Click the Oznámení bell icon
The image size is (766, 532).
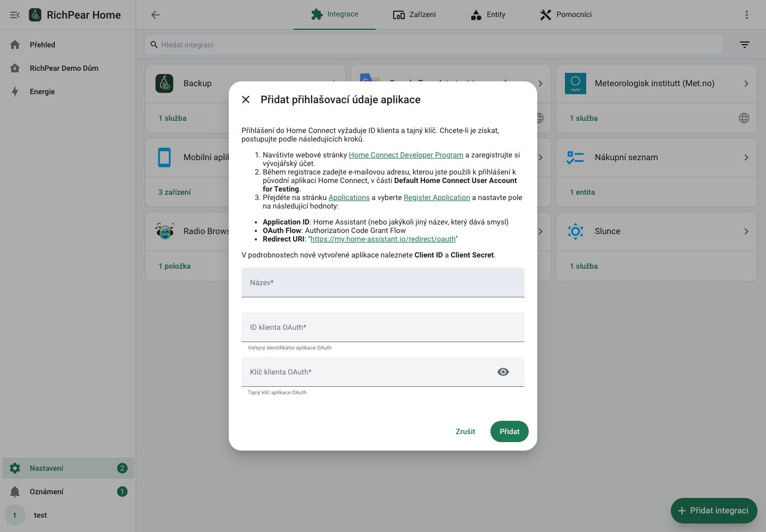coord(15,492)
